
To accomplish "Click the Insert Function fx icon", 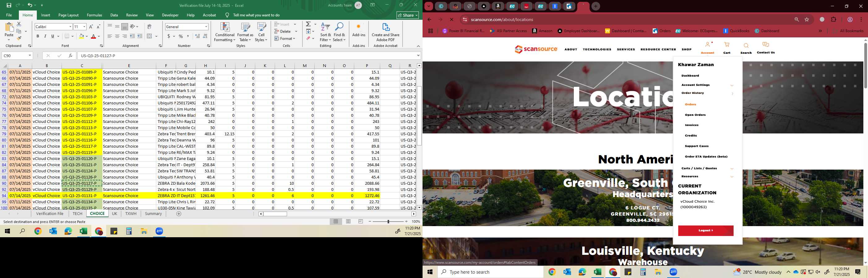I will (71, 56).
